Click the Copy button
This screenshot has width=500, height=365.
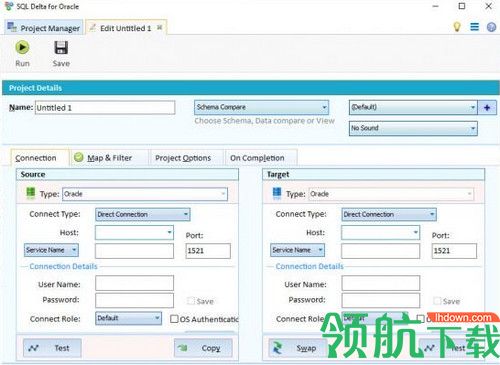tap(203, 348)
